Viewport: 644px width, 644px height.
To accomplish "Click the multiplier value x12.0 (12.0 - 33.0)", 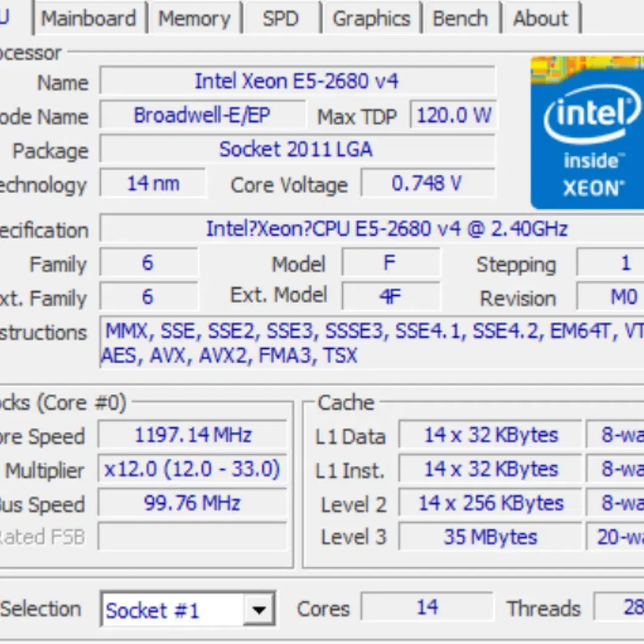I will (193, 469).
